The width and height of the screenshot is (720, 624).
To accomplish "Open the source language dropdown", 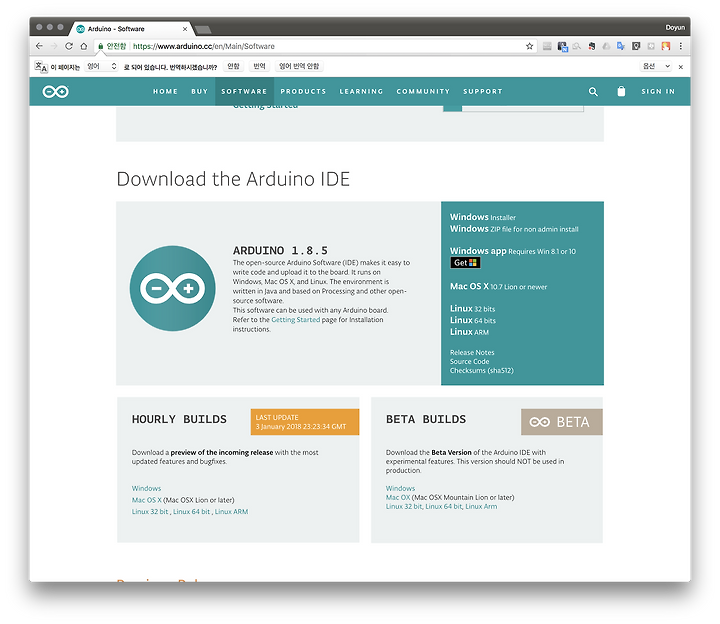I will tap(102, 67).
